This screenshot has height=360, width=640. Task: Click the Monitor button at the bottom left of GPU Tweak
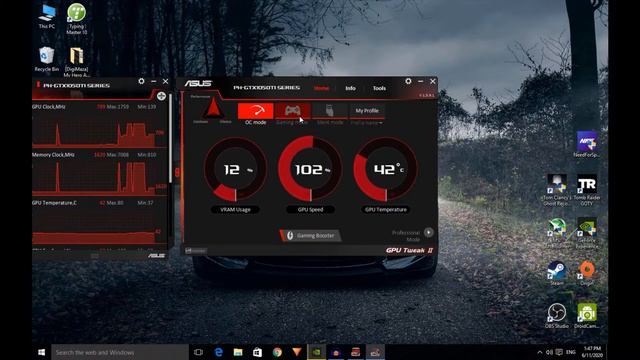click(x=196, y=251)
